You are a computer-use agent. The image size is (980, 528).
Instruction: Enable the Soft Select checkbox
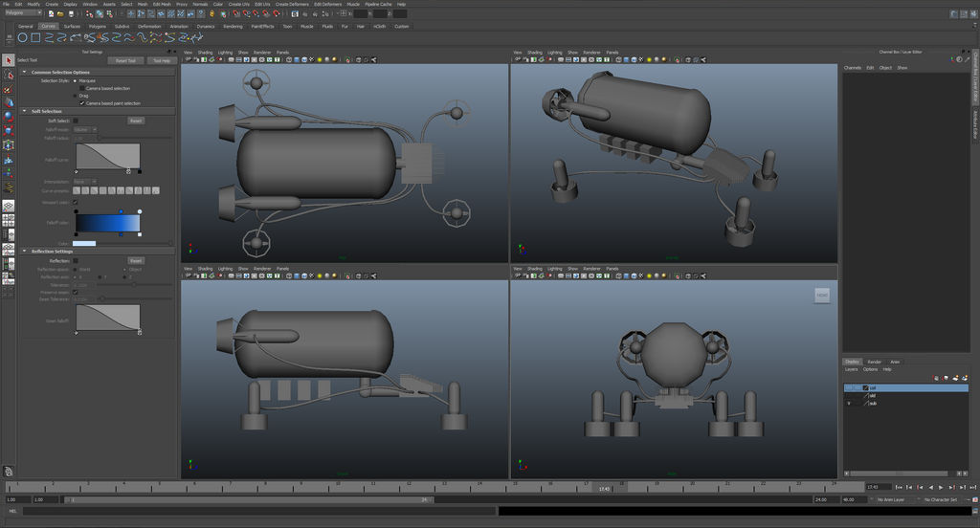click(76, 121)
